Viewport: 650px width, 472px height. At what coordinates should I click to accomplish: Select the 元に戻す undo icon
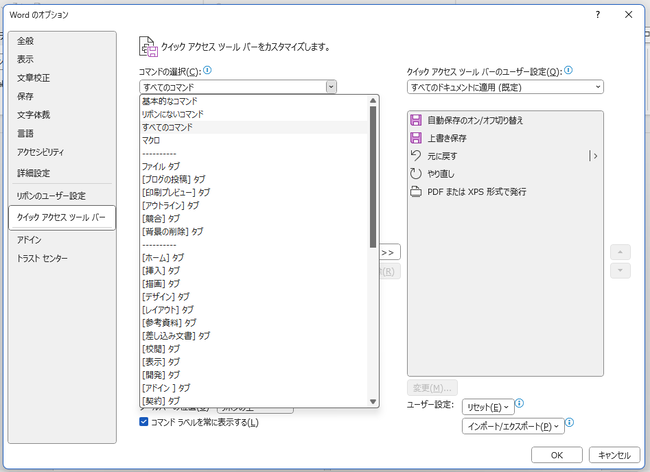click(x=416, y=156)
